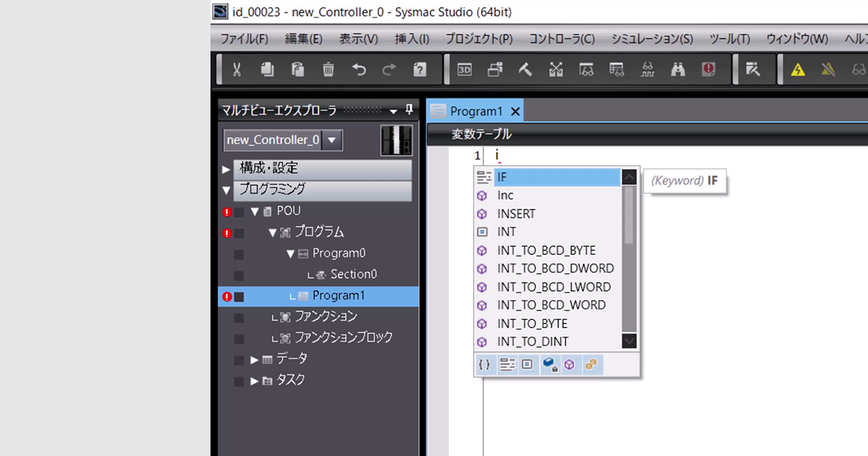Image resolution: width=868 pixels, height=456 pixels.
Task: Open the new_Controller_0 dropdown
Action: [332, 140]
